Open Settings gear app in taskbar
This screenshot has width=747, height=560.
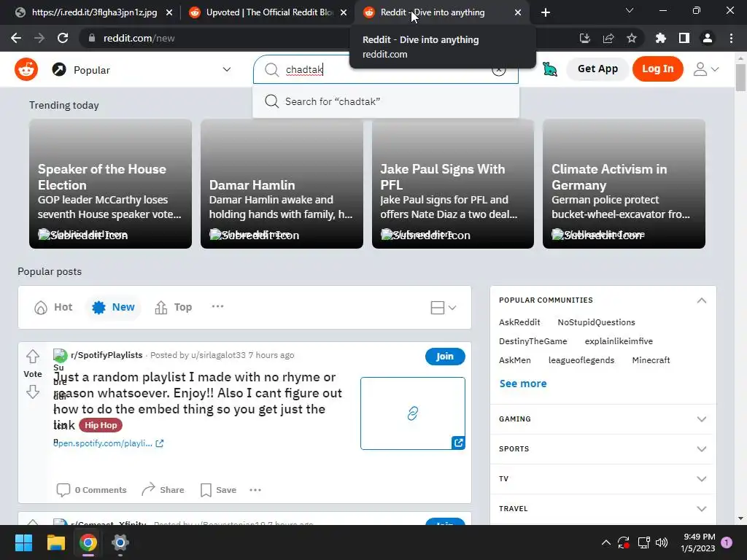pos(120,542)
